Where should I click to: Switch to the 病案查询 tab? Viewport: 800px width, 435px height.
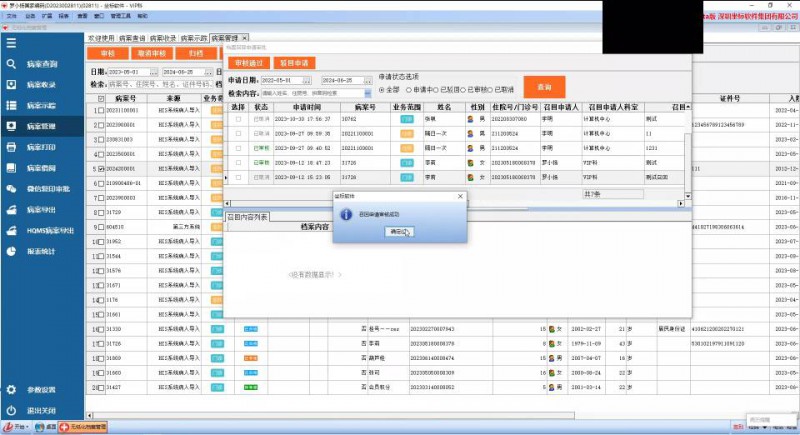[133, 37]
